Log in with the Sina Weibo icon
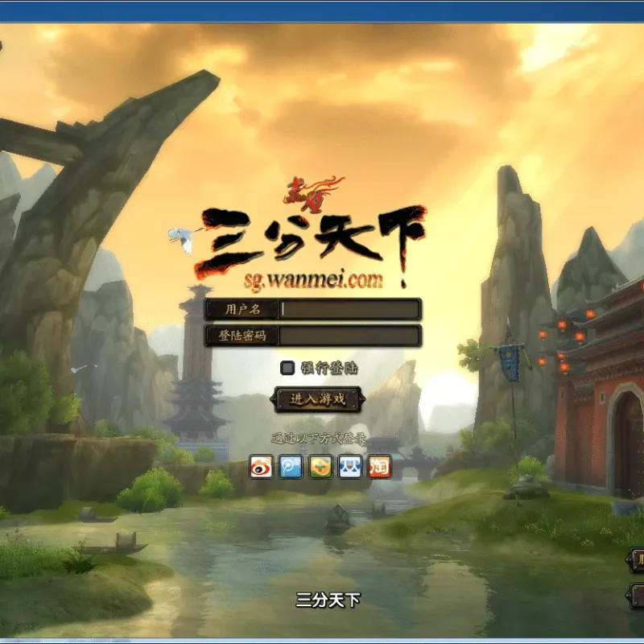The image size is (644, 644). point(261,467)
